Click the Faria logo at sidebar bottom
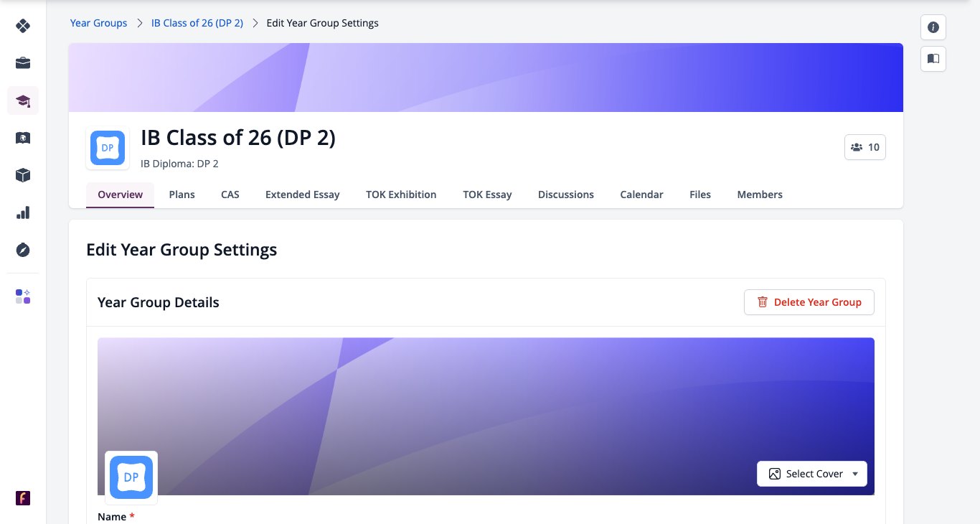The height and width of the screenshot is (524, 980). point(23,498)
